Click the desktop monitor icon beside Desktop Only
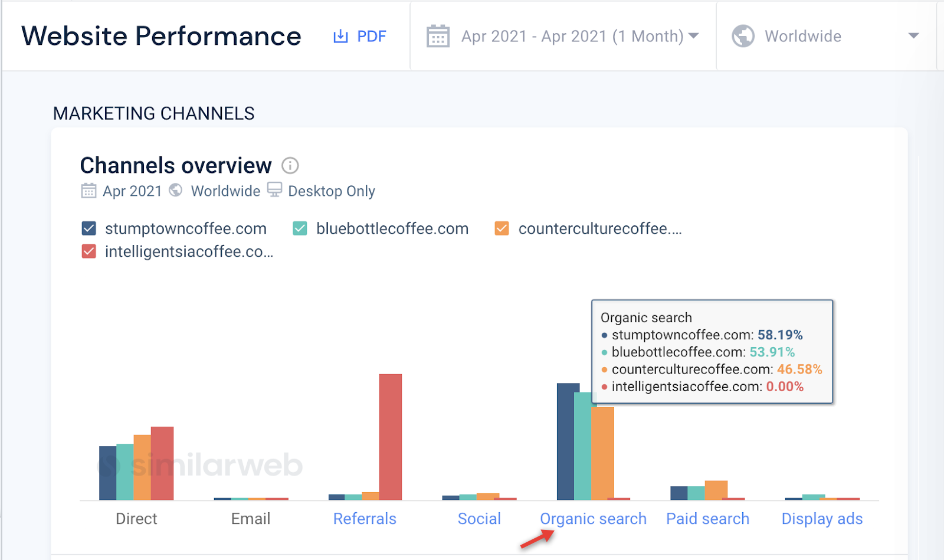Screen dimensions: 944x560 [274, 189]
